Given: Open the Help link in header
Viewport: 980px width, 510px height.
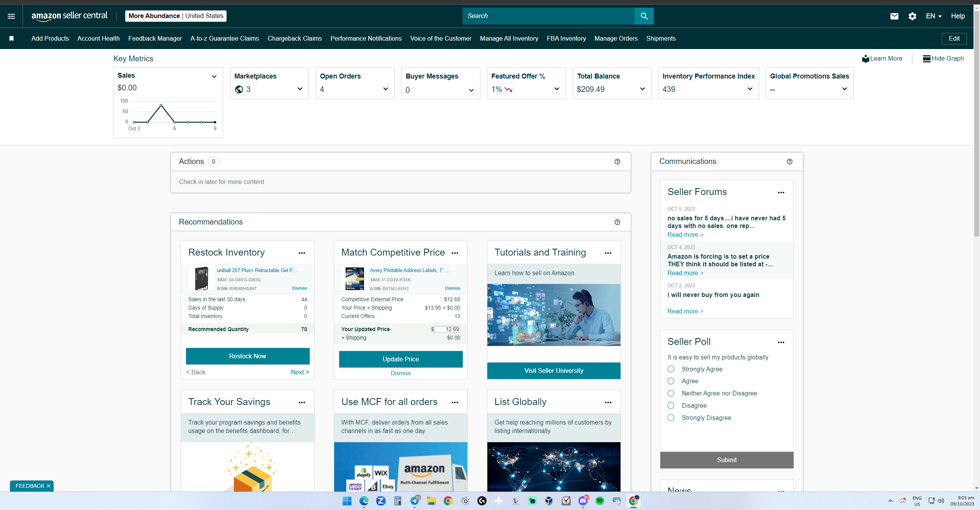Looking at the screenshot, I should click(x=958, y=16).
